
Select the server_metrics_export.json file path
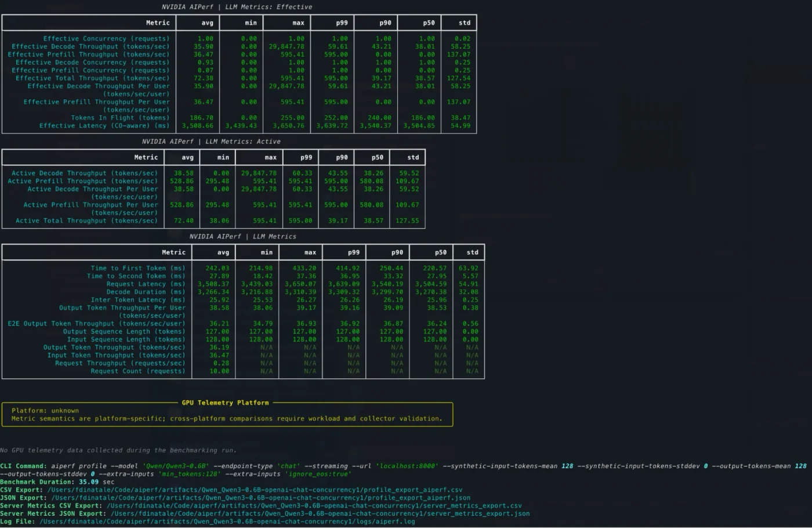pyautogui.click(x=320, y=513)
